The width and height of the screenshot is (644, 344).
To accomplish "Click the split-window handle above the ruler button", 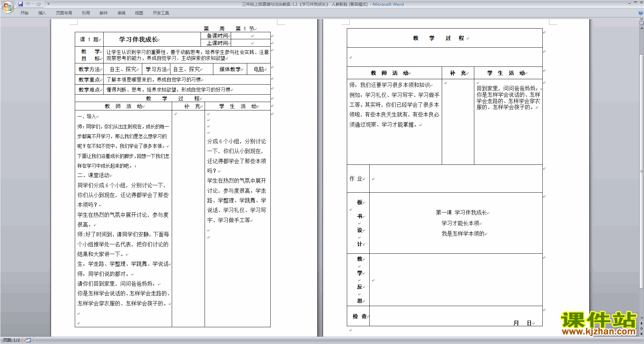I will tap(642, 19).
